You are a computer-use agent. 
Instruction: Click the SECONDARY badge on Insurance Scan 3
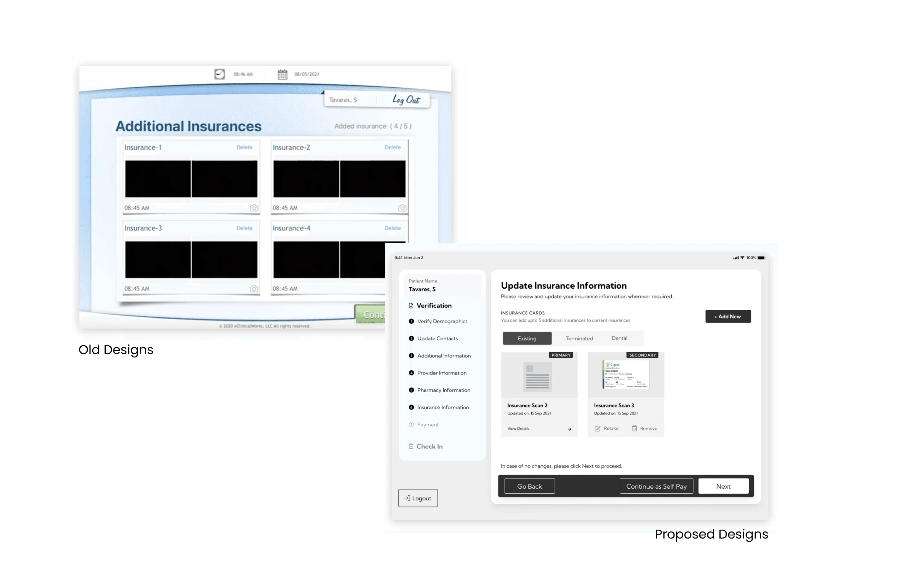pyautogui.click(x=642, y=355)
